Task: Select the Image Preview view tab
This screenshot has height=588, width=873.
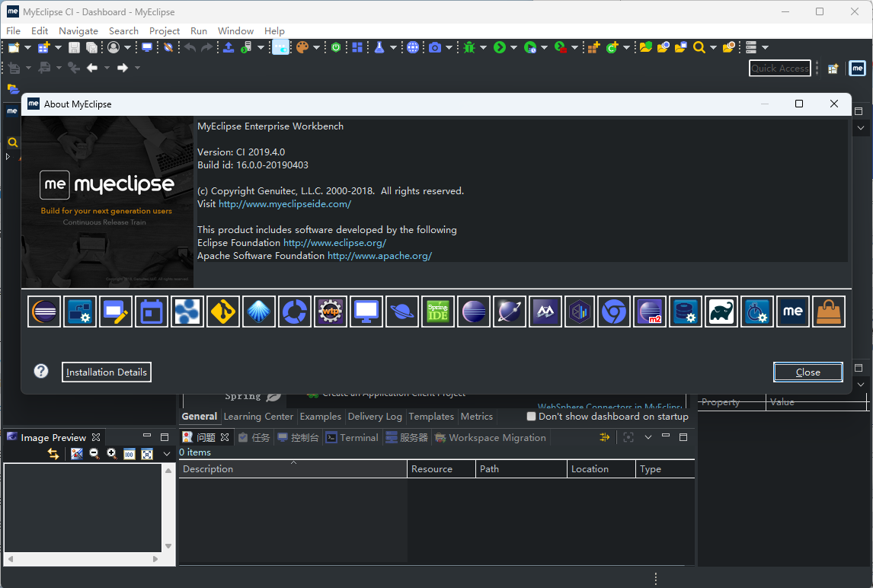Action: click(53, 438)
